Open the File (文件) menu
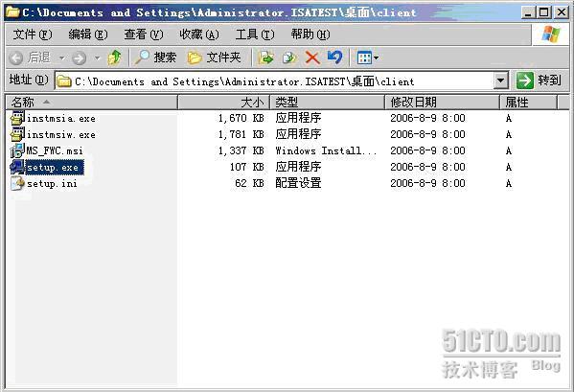 coord(33,35)
